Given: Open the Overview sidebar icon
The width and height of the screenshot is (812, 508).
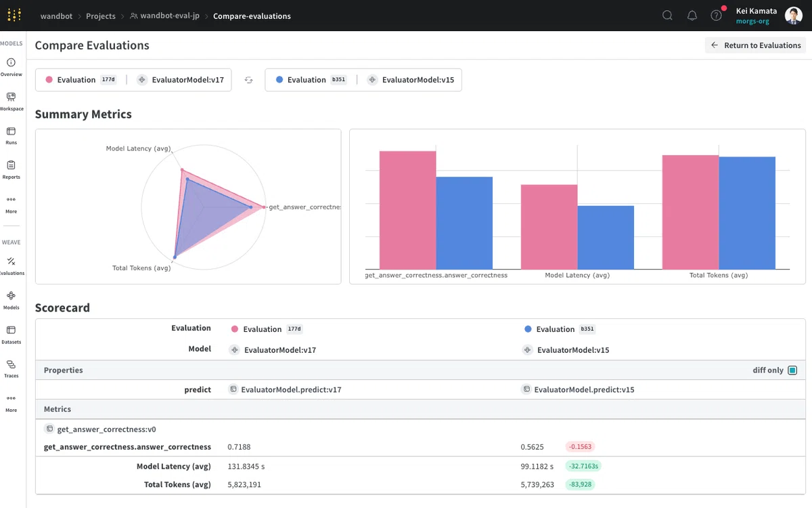Looking at the screenshot, I should (11, 67).
